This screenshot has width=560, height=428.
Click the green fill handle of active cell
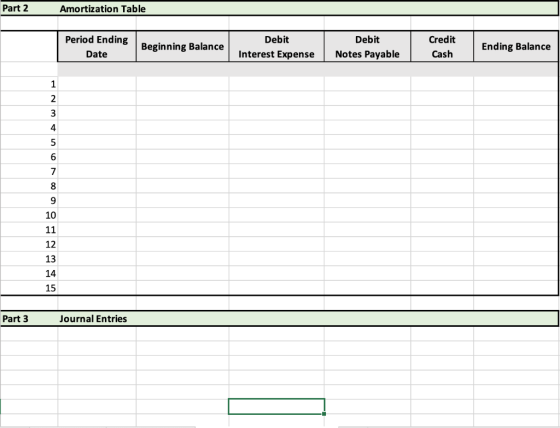point(324,414)
